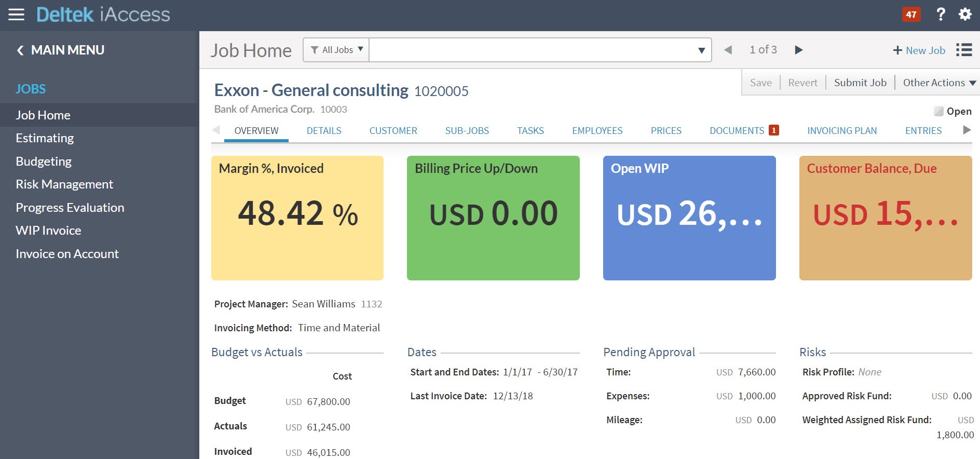Click the 1 of 3 record counter
The image size is (980, 459).
[763, 50]
